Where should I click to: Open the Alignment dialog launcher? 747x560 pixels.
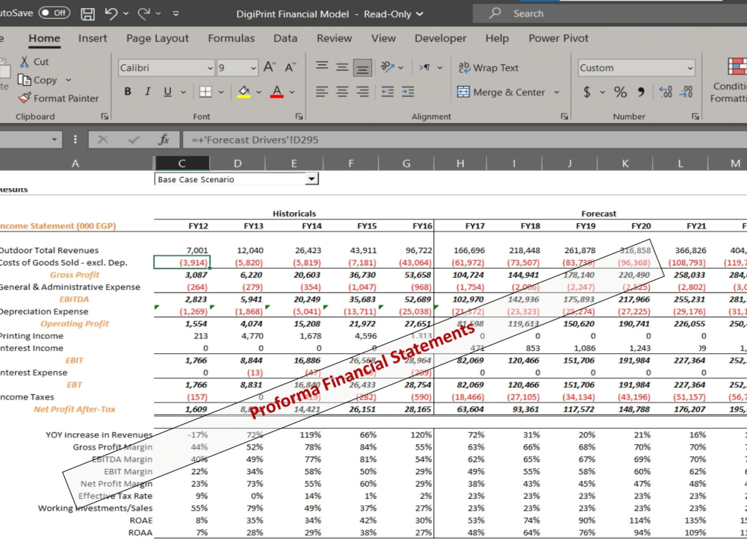pyautogui.click(x=564, y=116)
